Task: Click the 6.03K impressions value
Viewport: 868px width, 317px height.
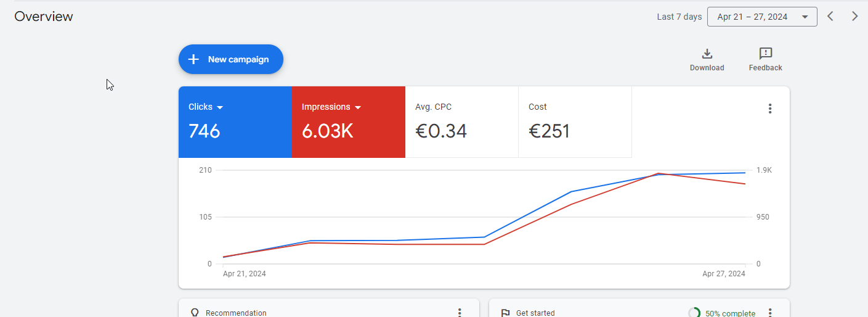Action: [328, 131]
